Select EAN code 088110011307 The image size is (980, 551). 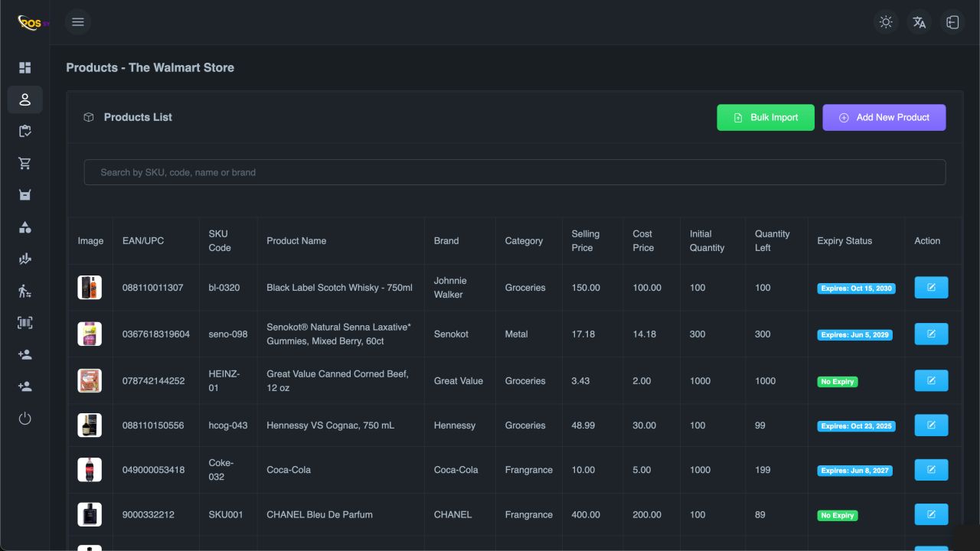(x=153, y=288)
